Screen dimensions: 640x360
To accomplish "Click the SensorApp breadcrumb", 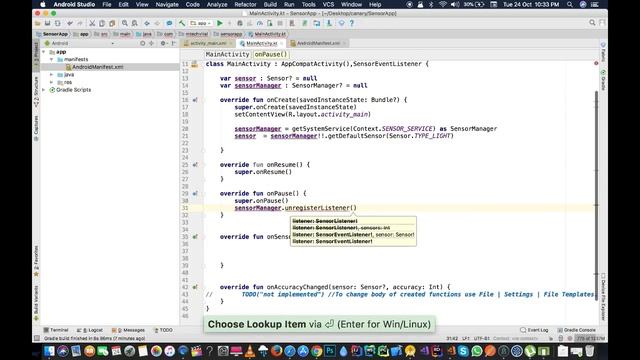I will pos(52,34).
